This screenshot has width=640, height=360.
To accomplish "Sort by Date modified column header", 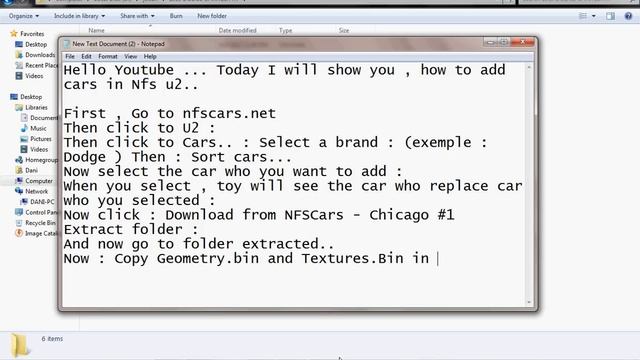I will (x=238, y=31).
